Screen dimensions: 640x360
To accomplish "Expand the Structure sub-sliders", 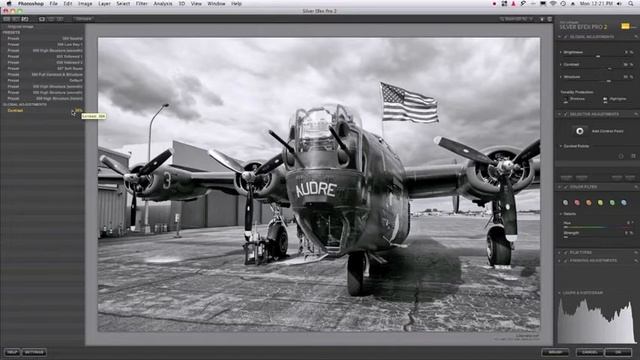I will 561,77.
